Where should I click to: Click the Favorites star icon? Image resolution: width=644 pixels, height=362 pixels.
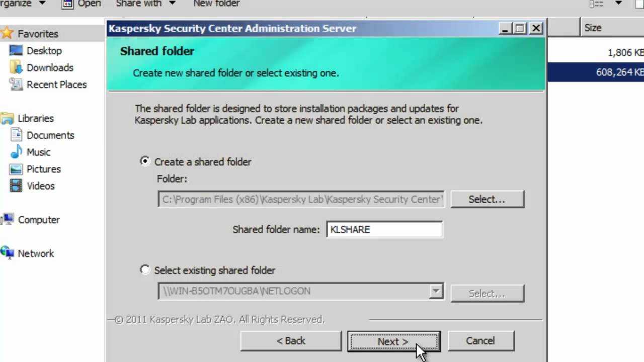click(x=7, y=34)
